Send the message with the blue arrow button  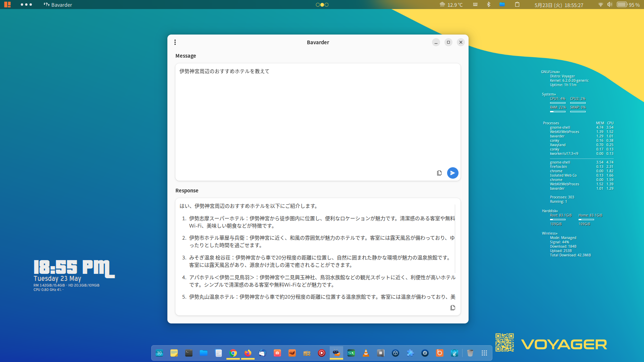452,173
